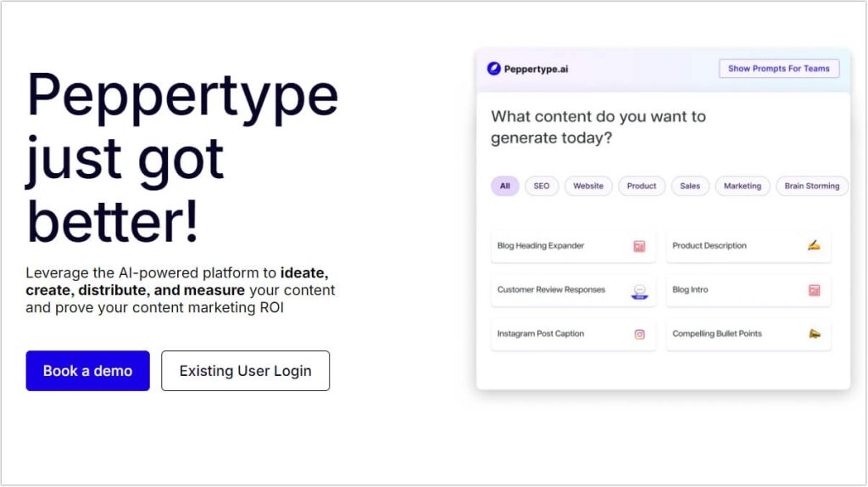
Task: Show Sales content templates
Action: pos(690,186)
